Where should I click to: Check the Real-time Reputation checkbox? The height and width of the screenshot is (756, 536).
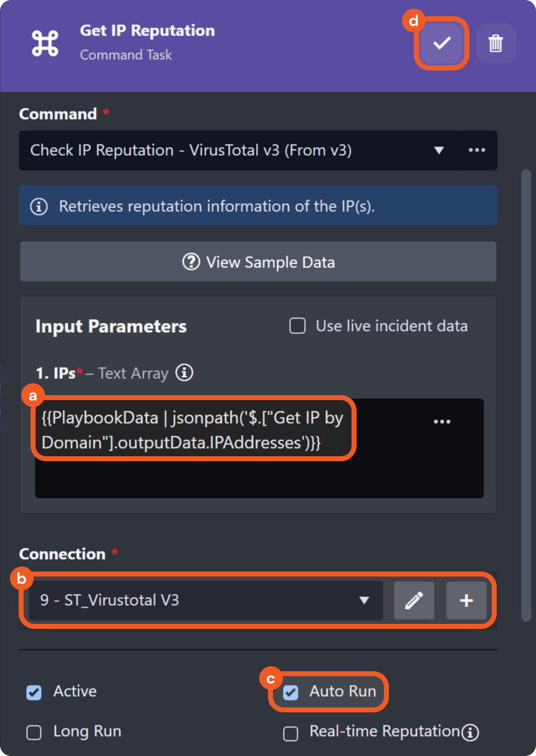coord(291,734)
